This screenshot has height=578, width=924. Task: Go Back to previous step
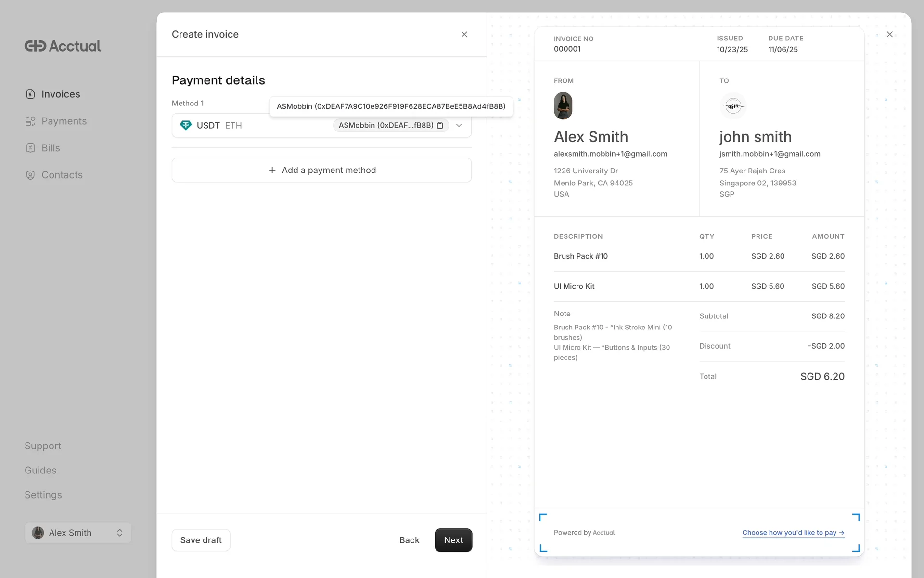pos(409,540)
